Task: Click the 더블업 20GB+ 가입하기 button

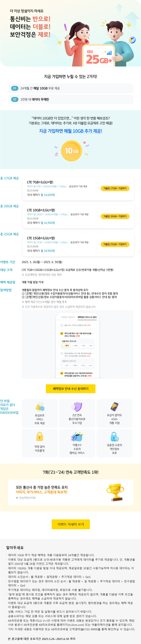Action: coord(115,216)
